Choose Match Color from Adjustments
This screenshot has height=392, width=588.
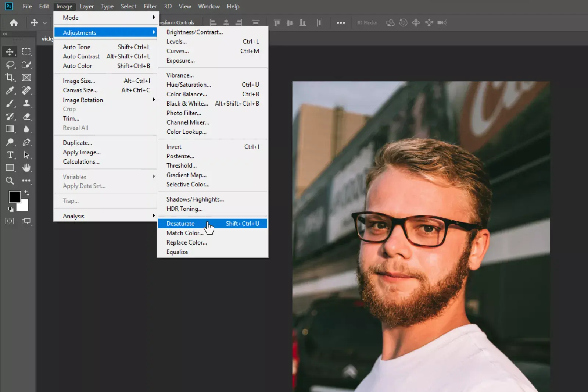[185, 233]
